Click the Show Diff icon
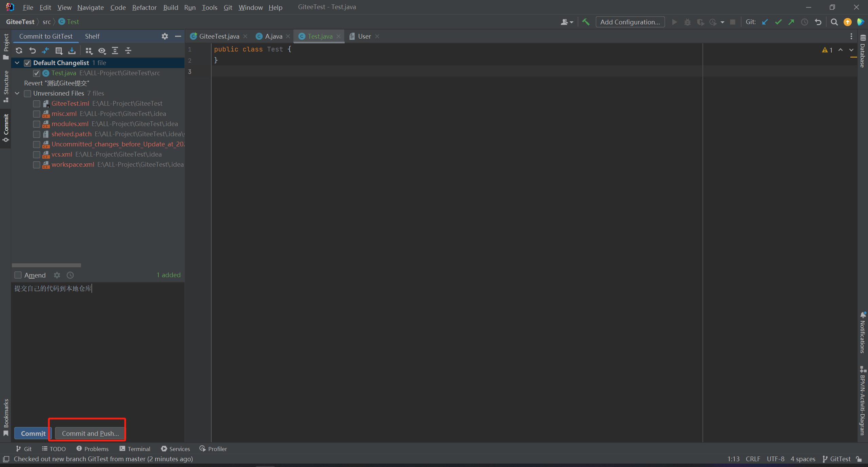The width and height of the screenshot is (868, 467). [45, 50]
